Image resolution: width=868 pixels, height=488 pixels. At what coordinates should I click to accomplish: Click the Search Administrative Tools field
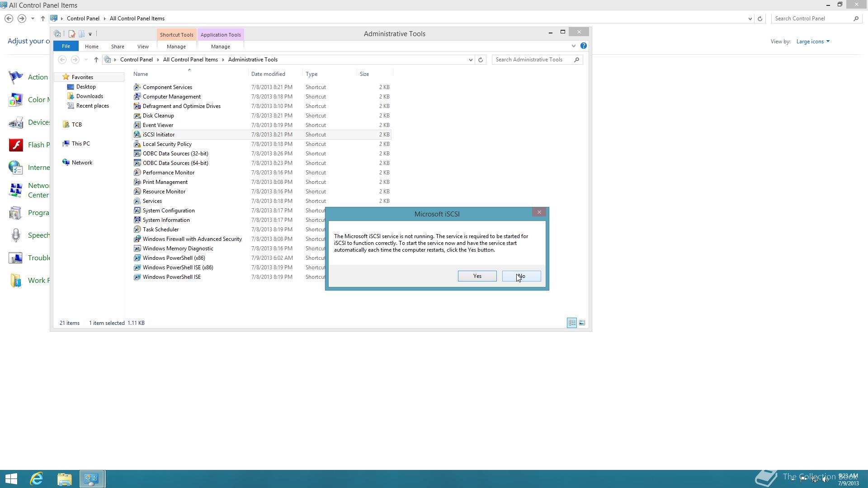pos(533,60)
